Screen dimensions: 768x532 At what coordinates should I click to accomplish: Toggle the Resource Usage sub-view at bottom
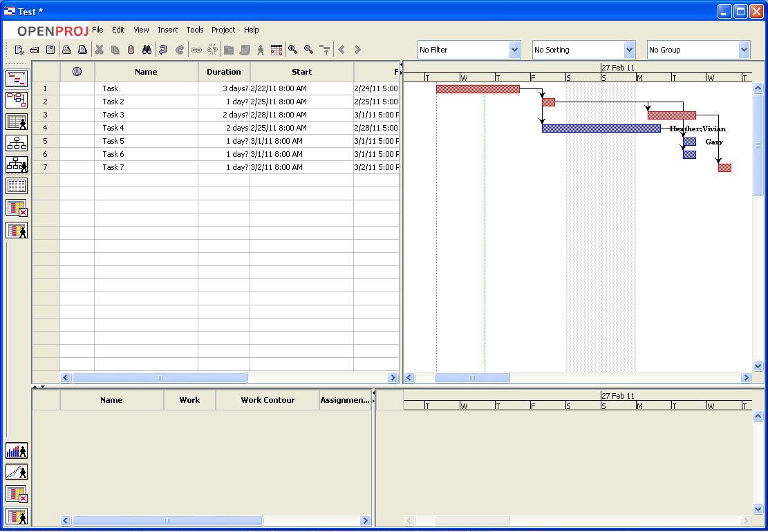tap(17, 515)
